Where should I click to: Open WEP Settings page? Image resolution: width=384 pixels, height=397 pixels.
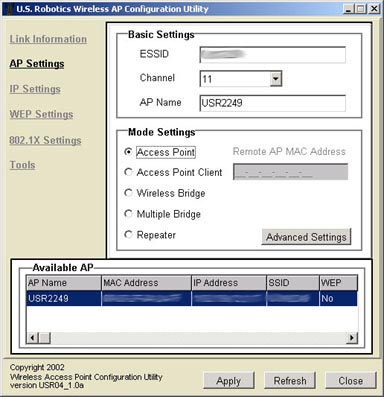[41, 114]
